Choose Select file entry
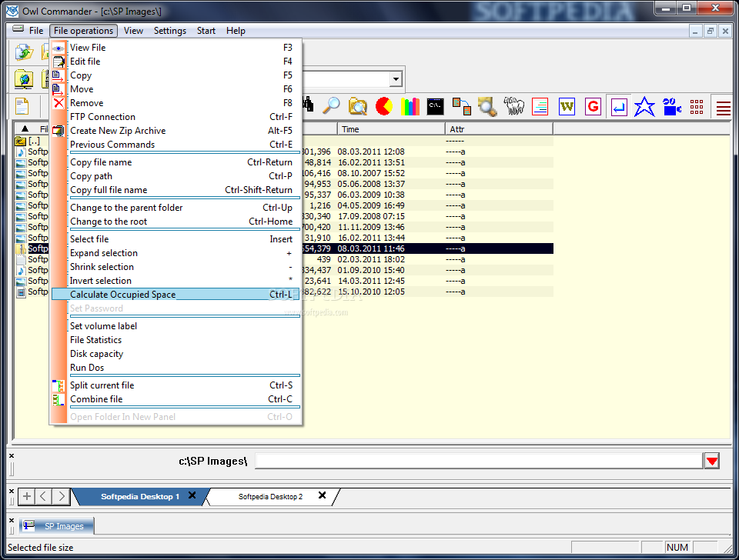Screen dimensions: 739x560 coord(176,239)
